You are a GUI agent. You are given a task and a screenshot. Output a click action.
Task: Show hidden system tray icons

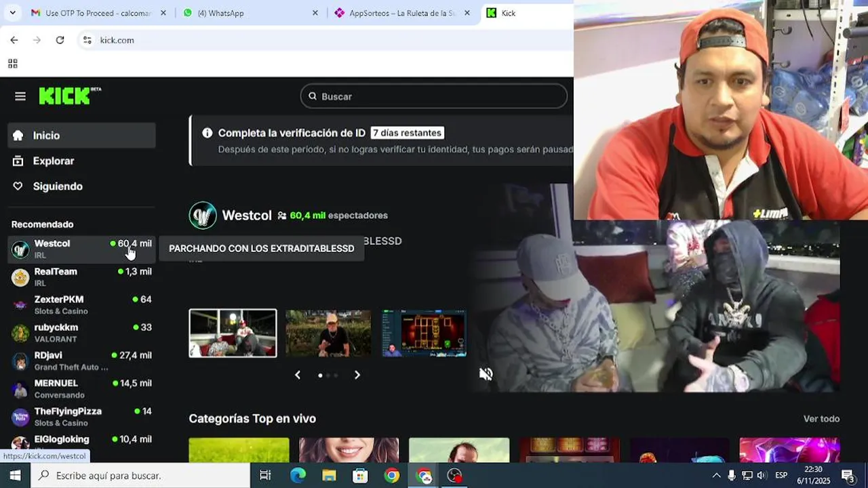716,475
